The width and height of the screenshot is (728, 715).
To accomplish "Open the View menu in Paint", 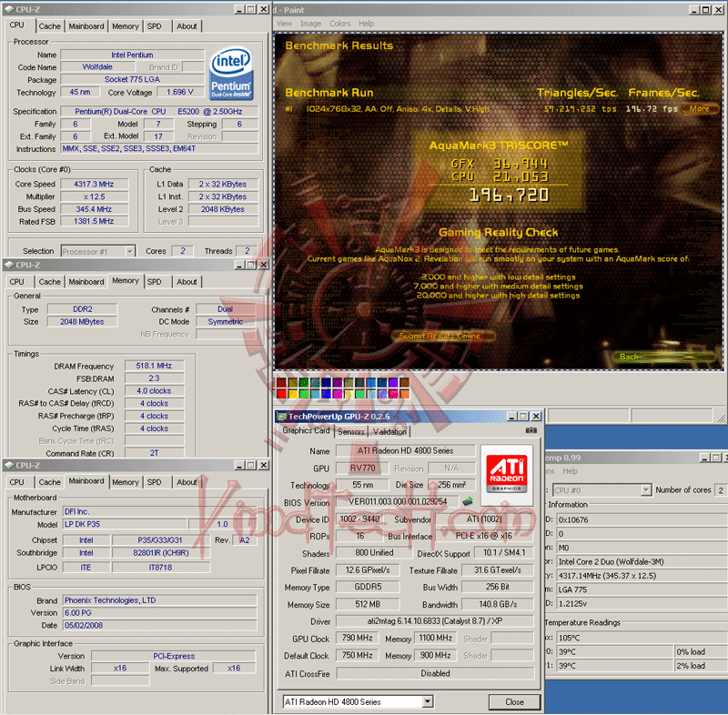I will click(x=284, y=24).
